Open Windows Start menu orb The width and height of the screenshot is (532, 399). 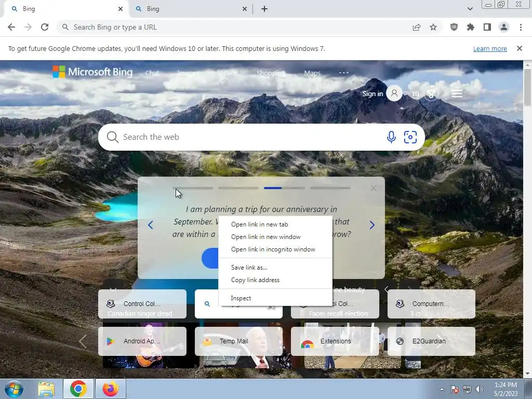pyautogui.click(x=14, y=389)
